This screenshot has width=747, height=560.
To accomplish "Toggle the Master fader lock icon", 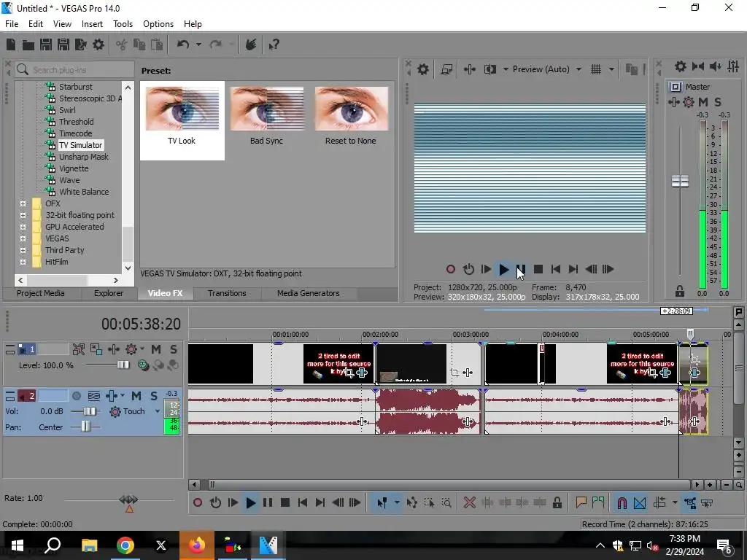I will [x=680, y=291].
